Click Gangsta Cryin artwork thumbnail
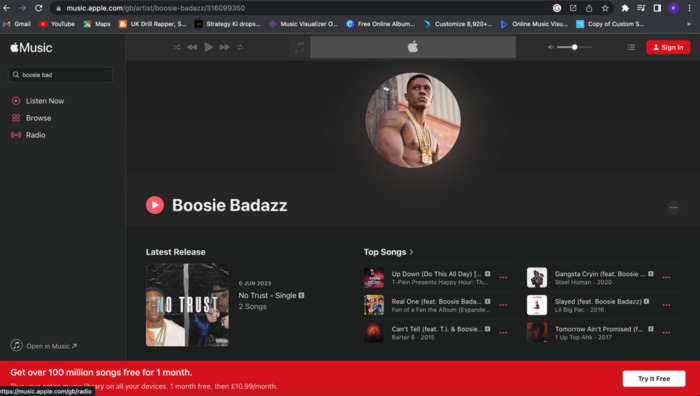Viewport: 700px width, 396px height. (x=537, y=278)
